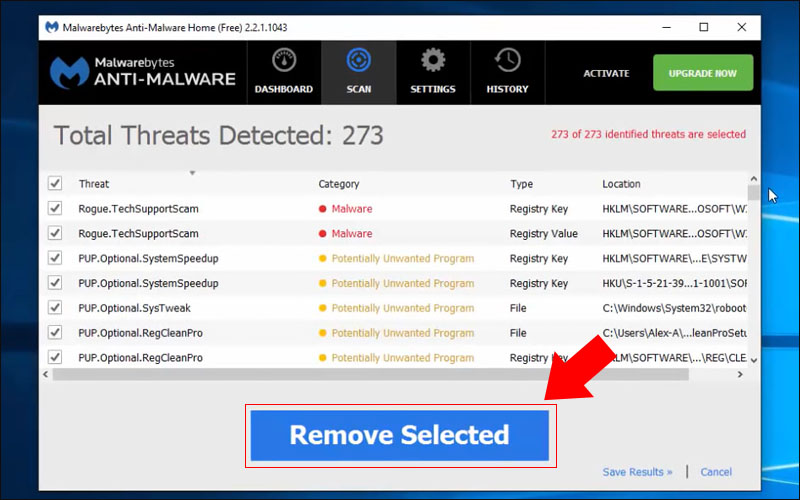Viewport: 800px width, 500px height.
Task: Sort by the Type column header
Action: (521, 184)
